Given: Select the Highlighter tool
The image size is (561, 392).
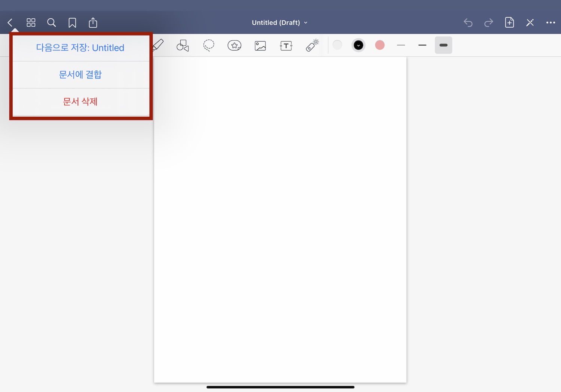Looking at the screenshot, I should (x=157, y=45).
